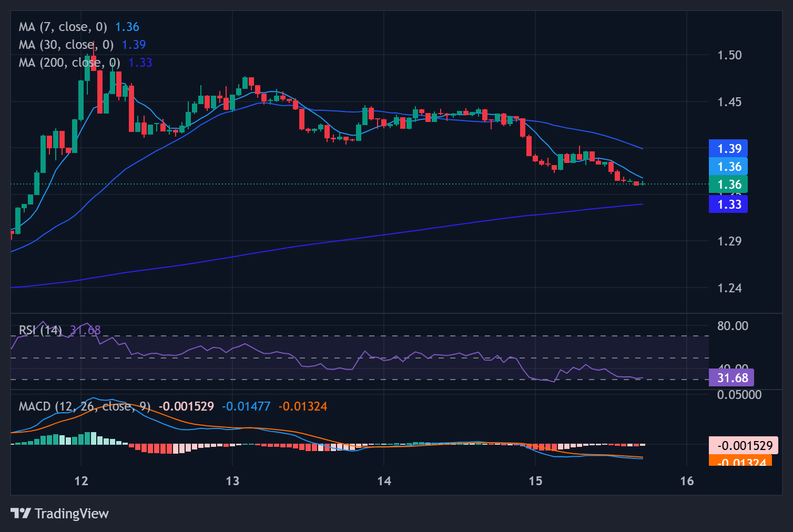
Task: Select the MA (7, close, 0) legend
Action: click(x=63, y=27)
